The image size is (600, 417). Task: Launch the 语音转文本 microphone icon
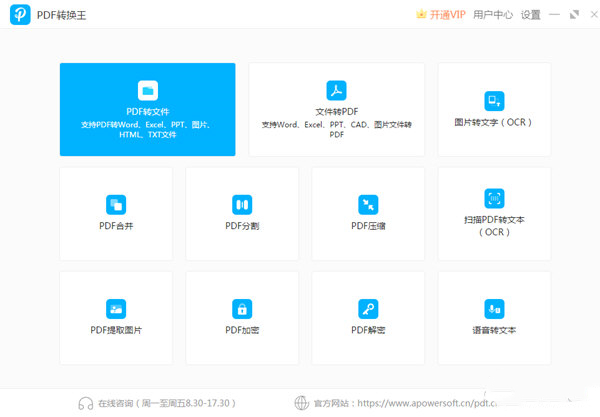coord(494,308)
